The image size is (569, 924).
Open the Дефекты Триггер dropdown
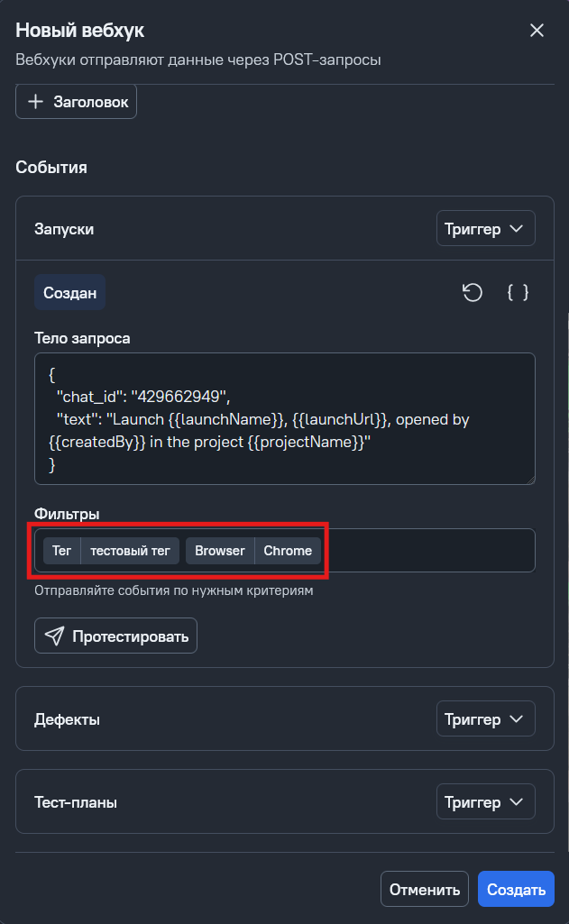coord(485,719)
